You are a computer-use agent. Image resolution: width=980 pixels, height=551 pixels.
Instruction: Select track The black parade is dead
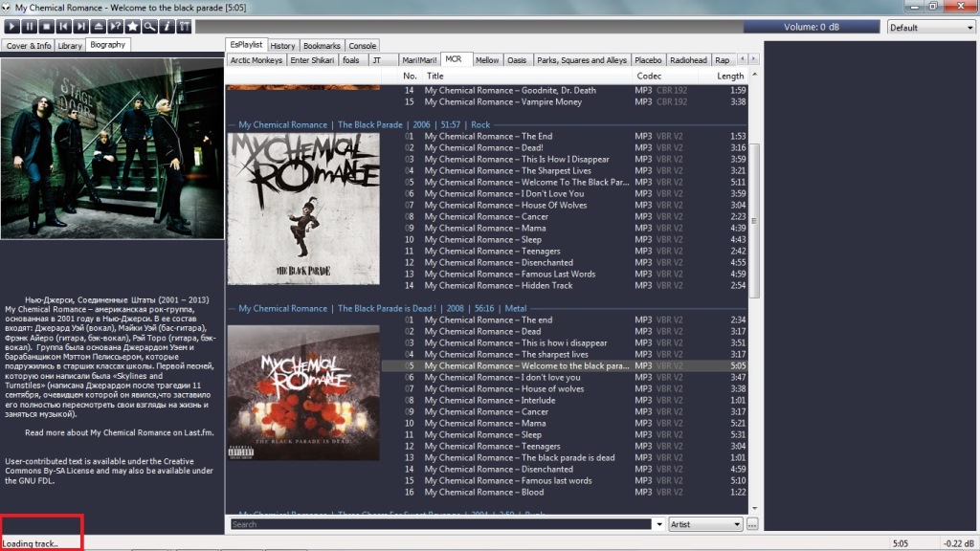point(565,457)
